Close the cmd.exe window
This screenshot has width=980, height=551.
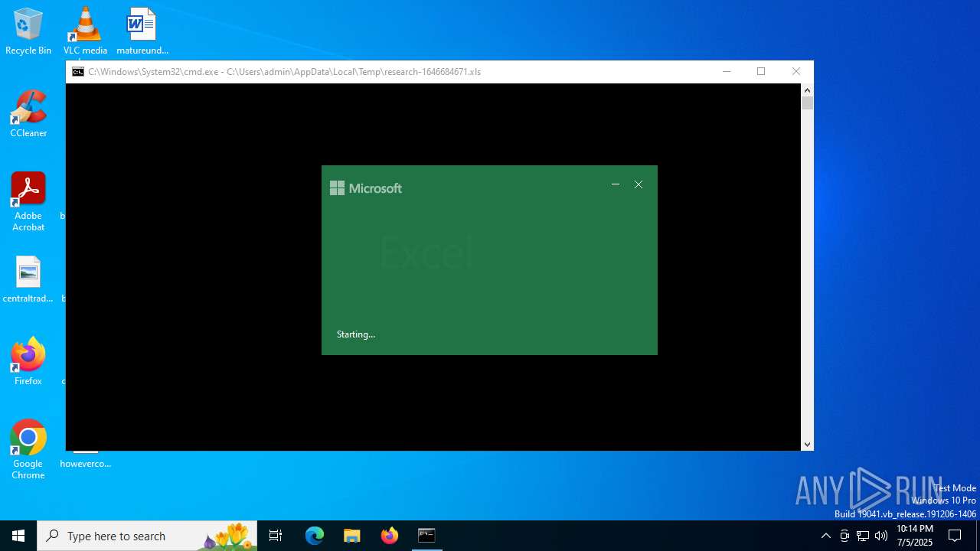[x=796, y=72]
